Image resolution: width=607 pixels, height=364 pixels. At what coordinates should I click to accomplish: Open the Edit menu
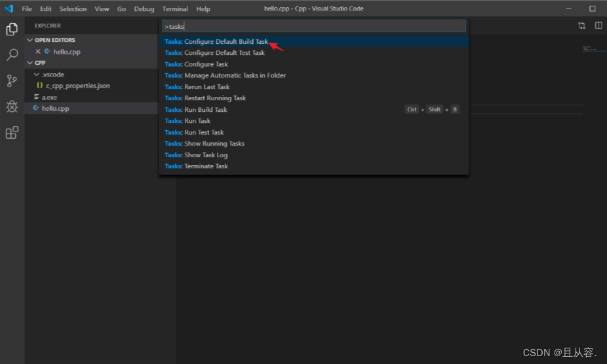46,9
